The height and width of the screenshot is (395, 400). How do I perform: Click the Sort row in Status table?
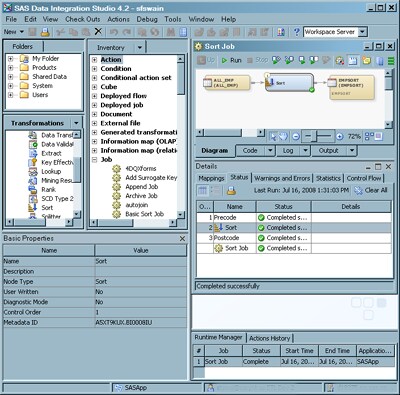(x=294, y=228)
